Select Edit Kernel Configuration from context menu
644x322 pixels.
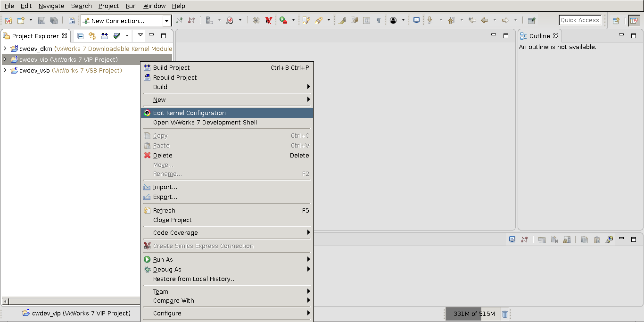click(227, 113)
